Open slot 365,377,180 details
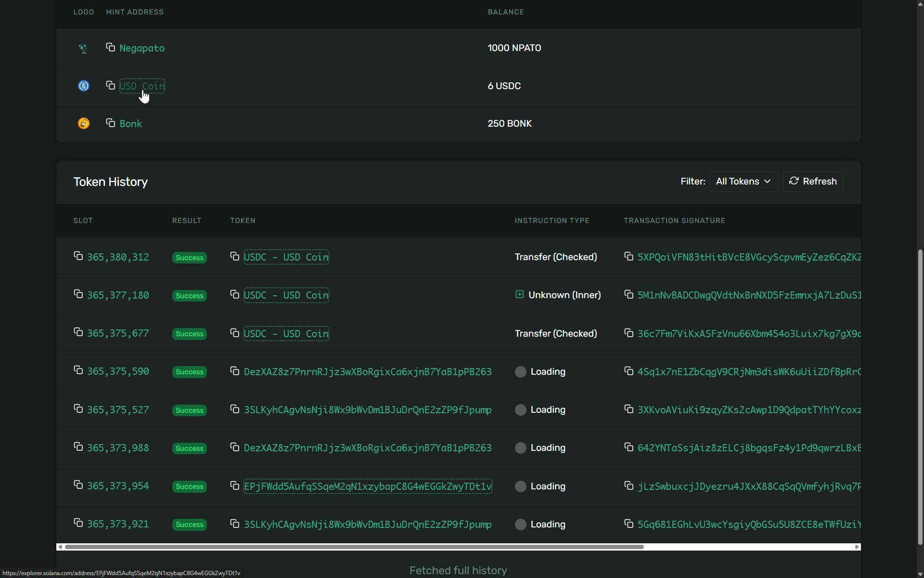The height and width of the screenshot is (578, 924). click(118, 295)
